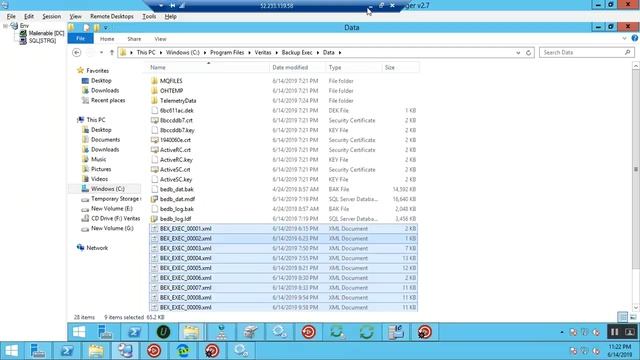
Task: Select ActiveRC.key file
Action: pyautogui.click(x=283, y=160)
